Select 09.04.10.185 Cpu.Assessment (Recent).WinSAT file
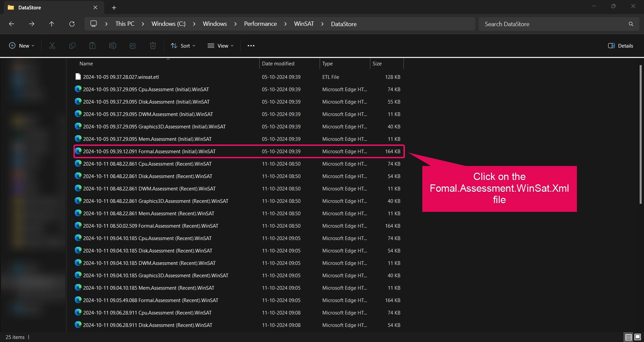 tap(238, 238)
